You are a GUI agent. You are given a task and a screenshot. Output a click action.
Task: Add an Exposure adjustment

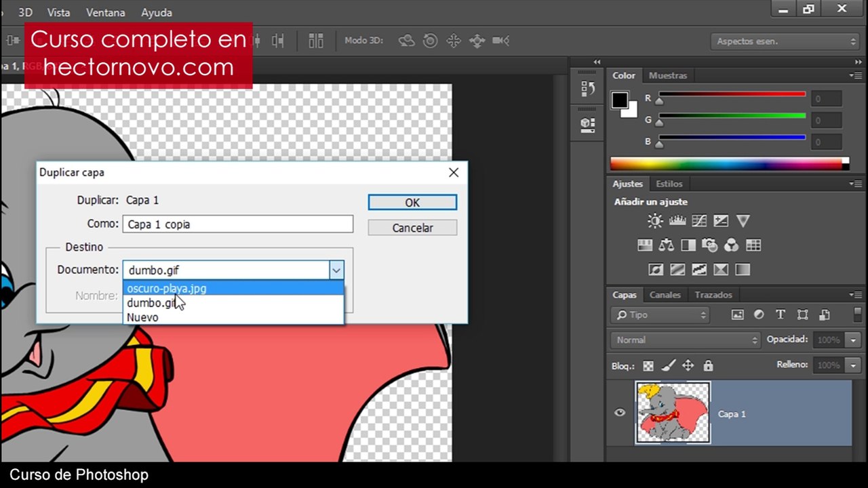[721, 221]
